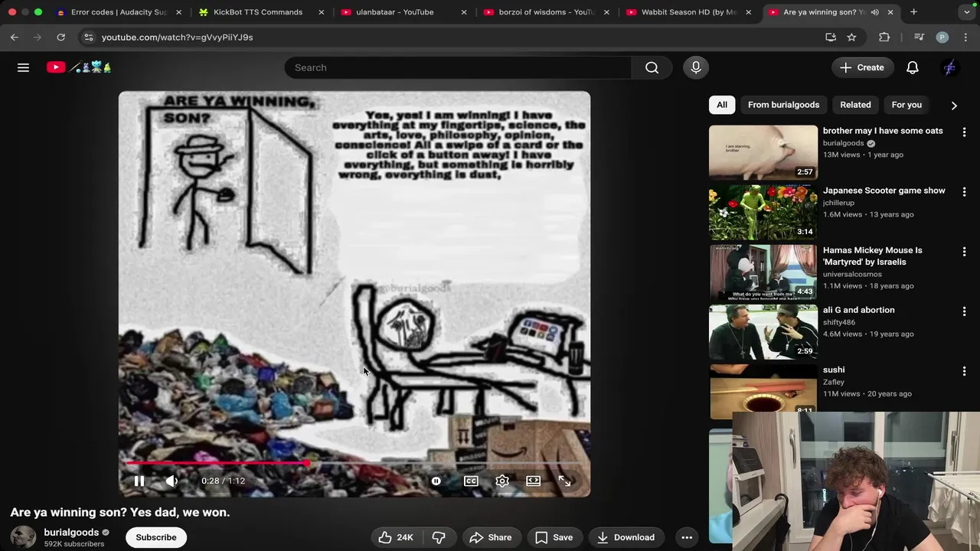
Task: Select From burialgoods filter chip
Action: [x=783, y=105]
